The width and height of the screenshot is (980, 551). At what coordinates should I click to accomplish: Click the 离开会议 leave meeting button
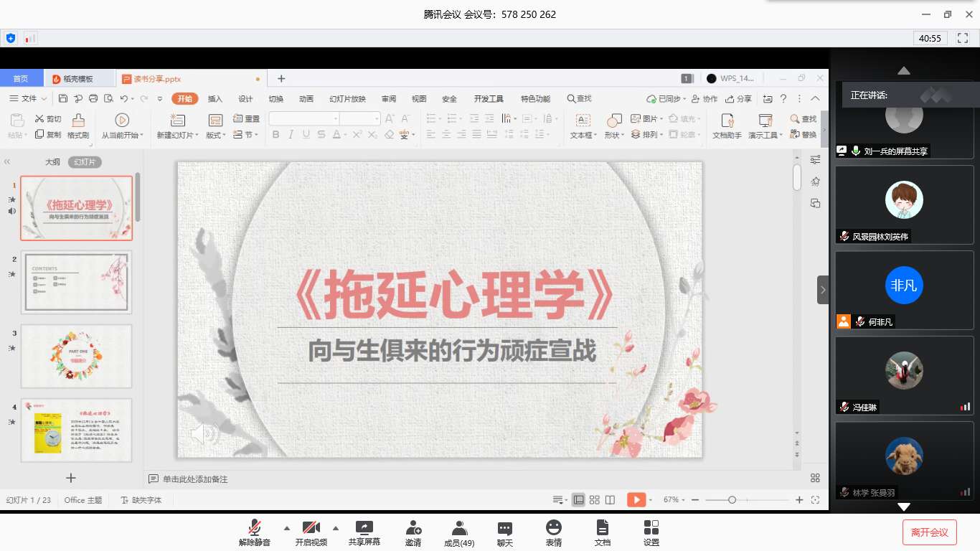(x=929, y=532)
